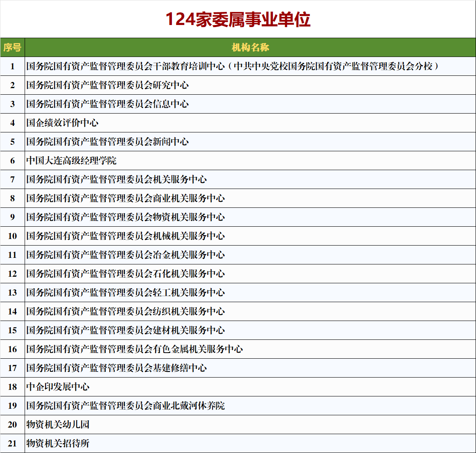Select the 机构名称 column header
Viewport: 476px width, 453px height.
tap(250, 46)
